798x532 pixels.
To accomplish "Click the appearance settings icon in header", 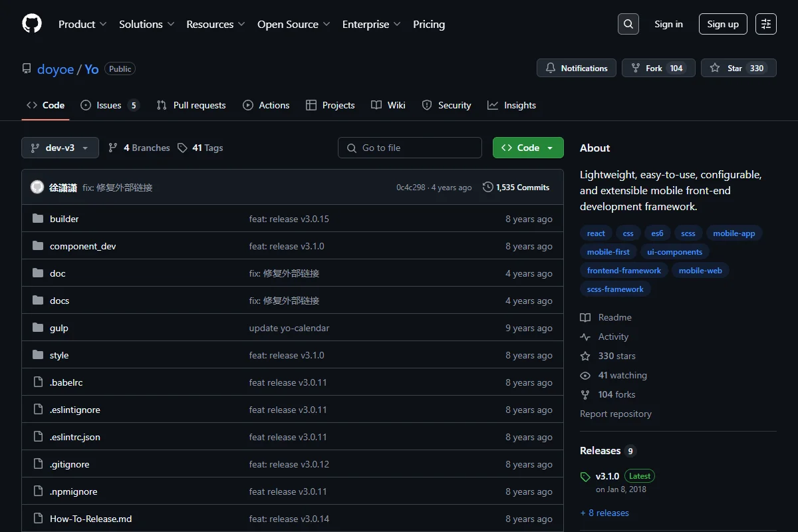I will (x=766, y=24).
